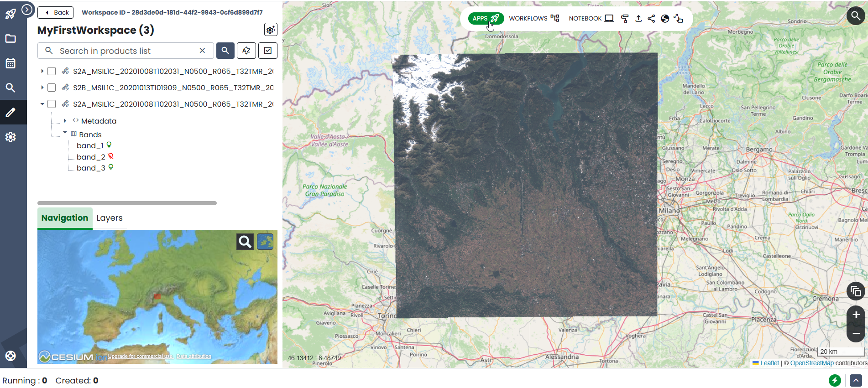This screenshot has height=388, width=868.
Task: Click the Created: 0 status text
Action: [77, 380]
